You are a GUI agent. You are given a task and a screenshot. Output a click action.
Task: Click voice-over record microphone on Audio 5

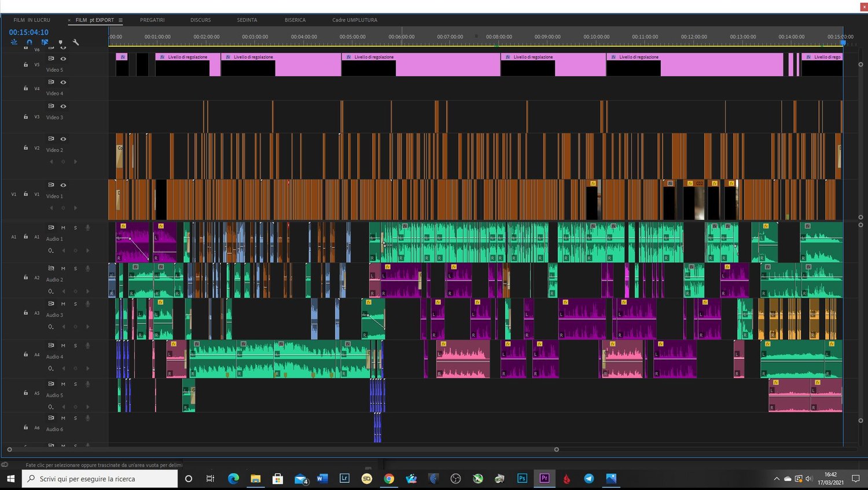(88, 384)
